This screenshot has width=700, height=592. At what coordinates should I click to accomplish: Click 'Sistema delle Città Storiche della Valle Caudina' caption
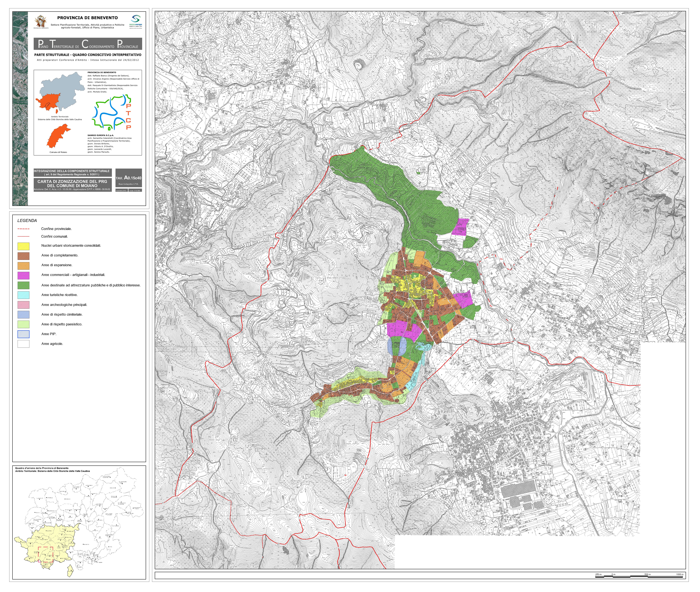pos(60,119)
